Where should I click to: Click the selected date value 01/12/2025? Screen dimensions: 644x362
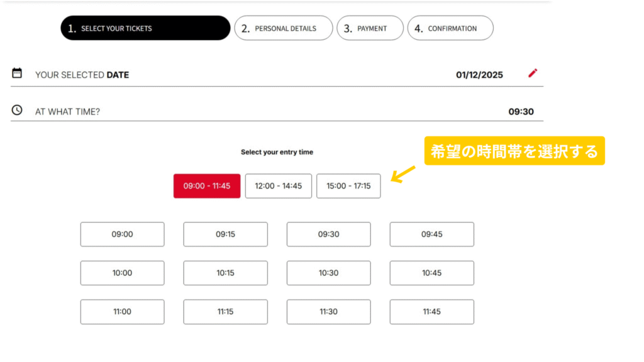coord(479,75)
